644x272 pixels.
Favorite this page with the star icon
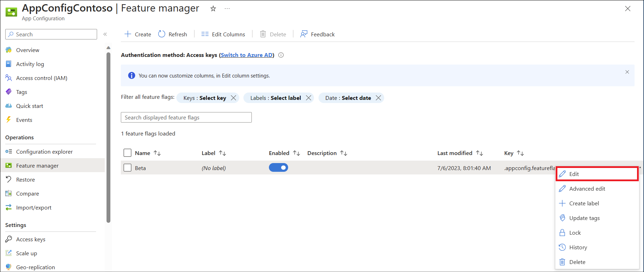(213, 9)
